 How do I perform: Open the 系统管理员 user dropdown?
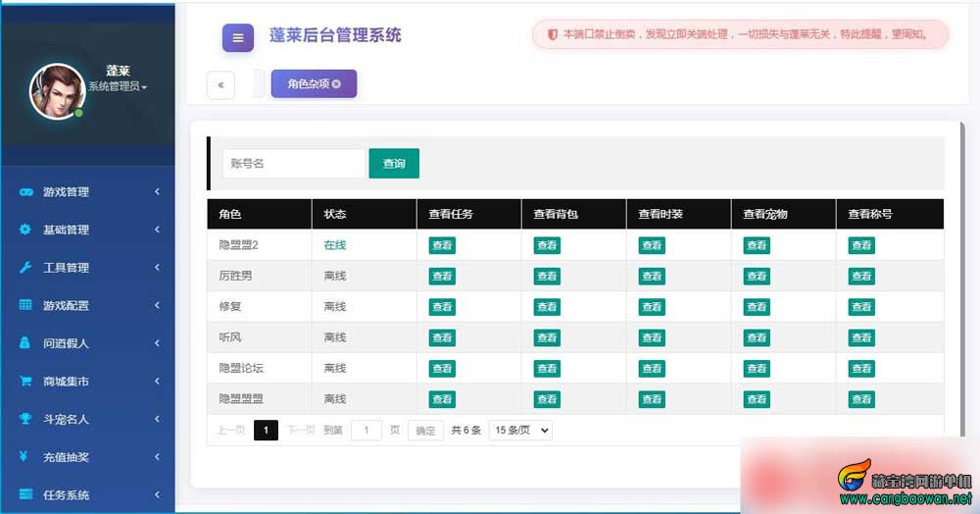click(x=118, y=86)
